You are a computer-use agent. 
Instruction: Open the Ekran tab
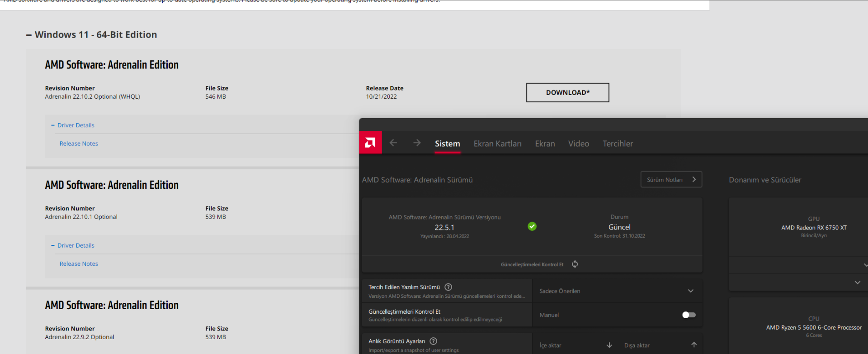(x=545, y=144)
